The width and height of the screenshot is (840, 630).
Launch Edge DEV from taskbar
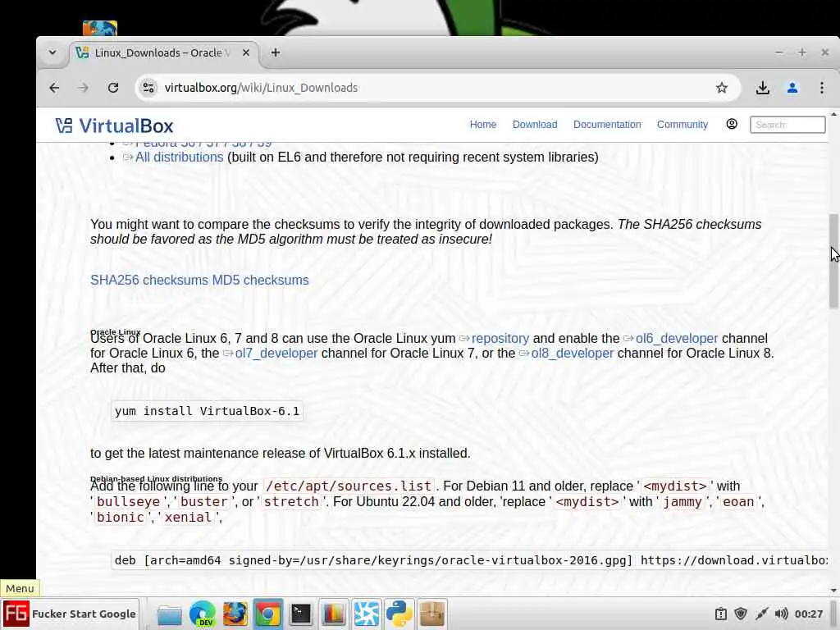click(x=203, y=614)
